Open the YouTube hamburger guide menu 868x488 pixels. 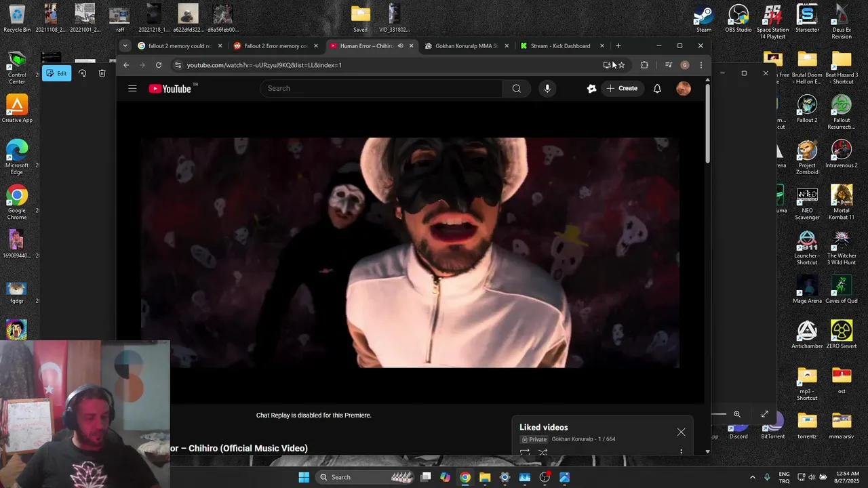132,88
